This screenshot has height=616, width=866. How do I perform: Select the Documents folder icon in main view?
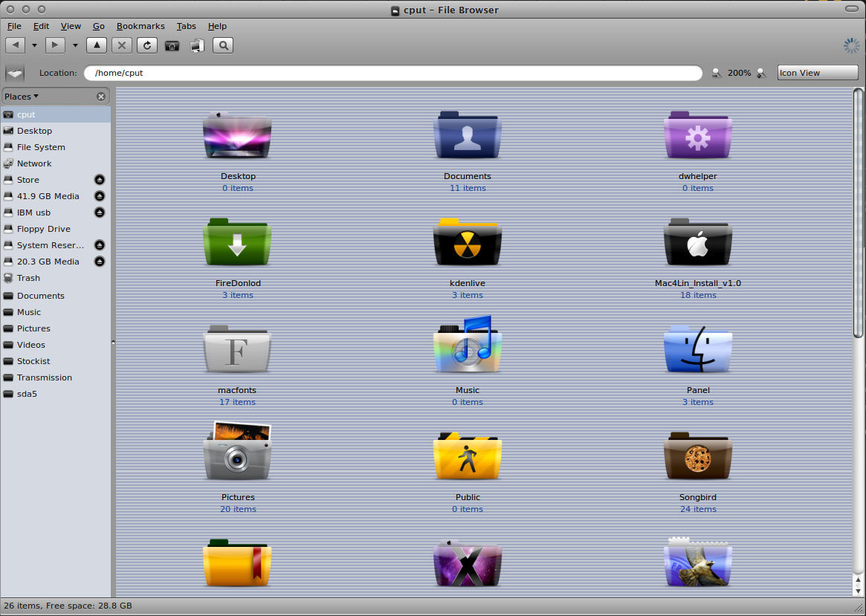click(x=468, y=135)
